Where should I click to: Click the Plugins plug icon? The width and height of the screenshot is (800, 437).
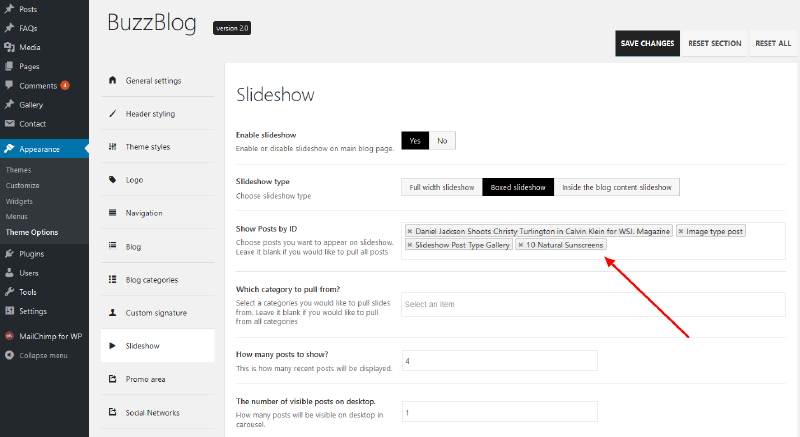coord(9,254)
